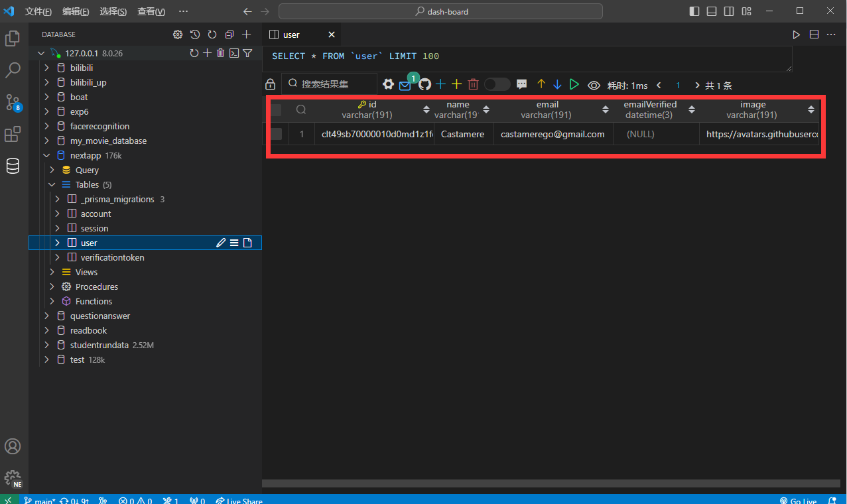Open the overflow ellipsis menu
Image resolution: width=847 pixels, height=504 pixels.
184,11
